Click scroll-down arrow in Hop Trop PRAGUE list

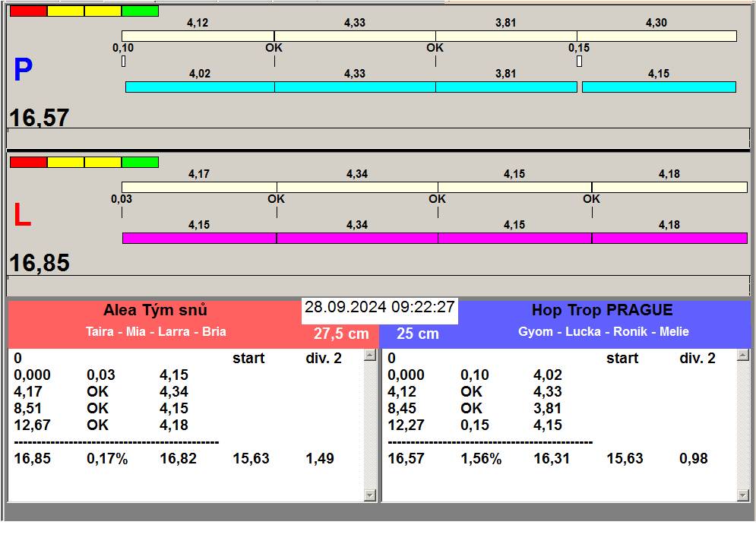[x=743, y=495]
